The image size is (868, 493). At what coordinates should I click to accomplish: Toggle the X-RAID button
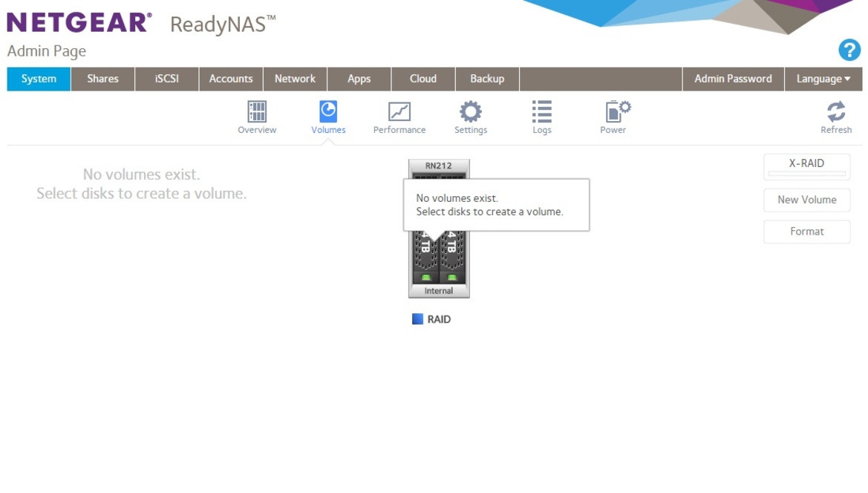(806, 166)
